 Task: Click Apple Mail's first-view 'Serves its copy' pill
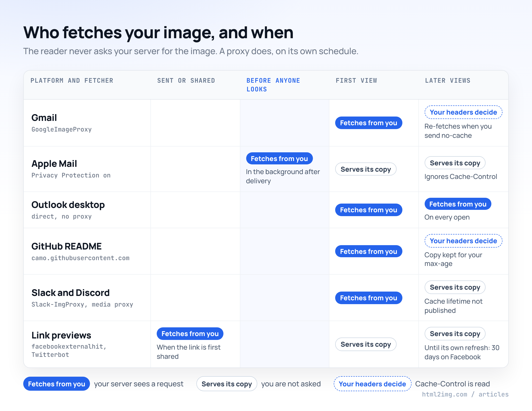(366, 169)
